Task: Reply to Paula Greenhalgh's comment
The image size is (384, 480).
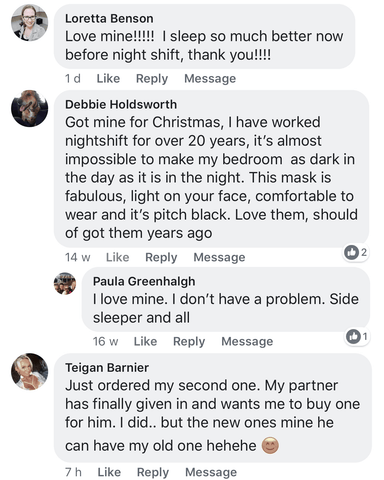Action: [x=189, y=341]
